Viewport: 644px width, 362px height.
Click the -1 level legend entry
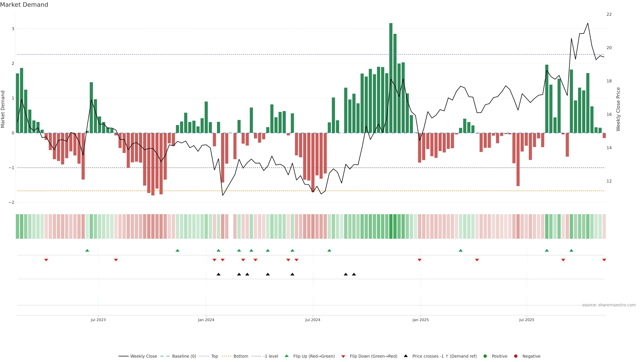point(271,356)
